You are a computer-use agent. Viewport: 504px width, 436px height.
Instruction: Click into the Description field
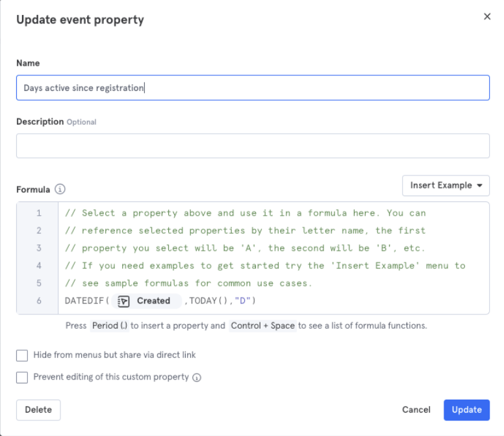[253, 146]
